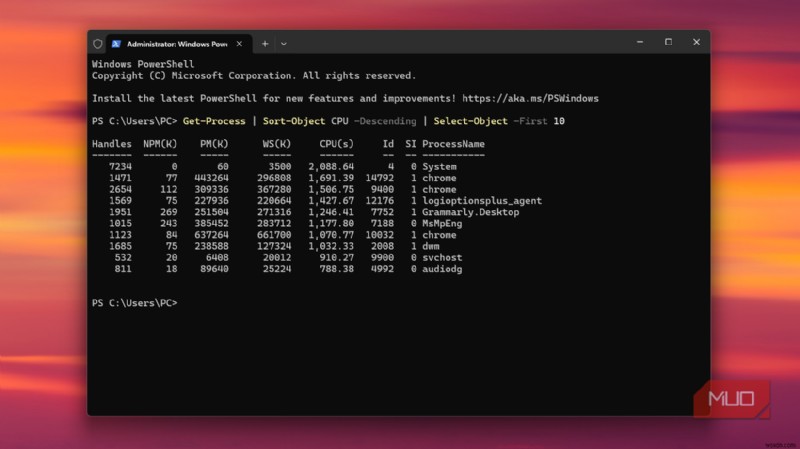Click the WS(K) value 25224
The image size is (800, 449).
(x=277, y=269)
